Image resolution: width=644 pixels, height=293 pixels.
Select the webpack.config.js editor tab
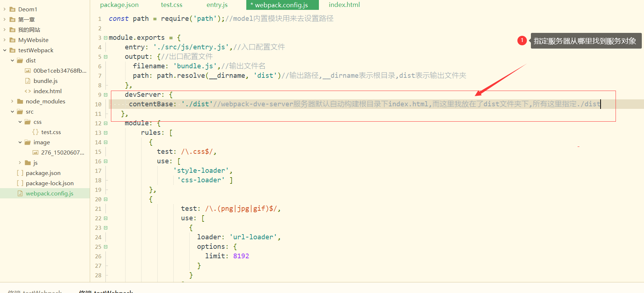282,5
